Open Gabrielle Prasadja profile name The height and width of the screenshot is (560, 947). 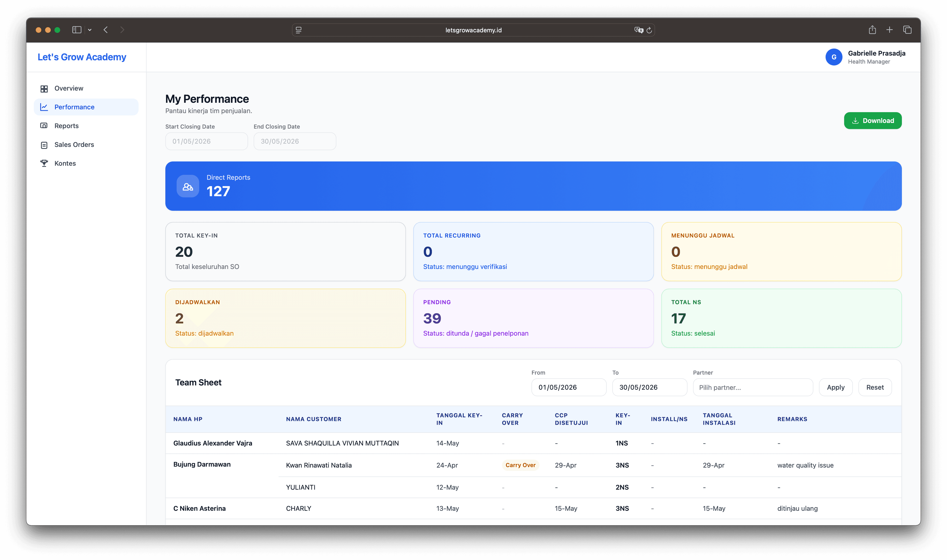coord(876,53)
